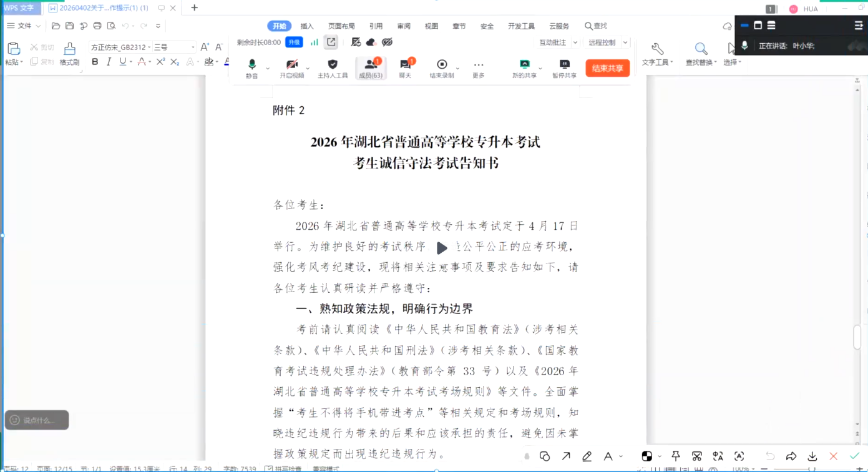868x472 pixels.
Task: Expand the font size 三号 dropdown
Action: (x=193, y=47)
